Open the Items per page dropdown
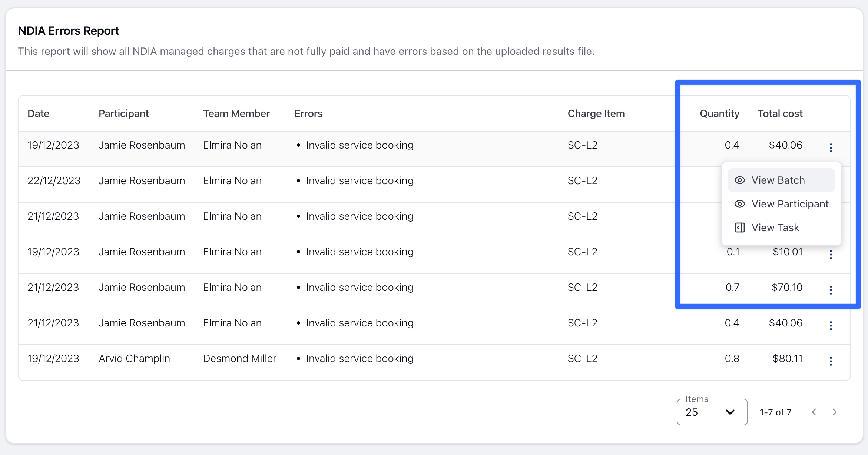The image size is (868, 455). 712,412
